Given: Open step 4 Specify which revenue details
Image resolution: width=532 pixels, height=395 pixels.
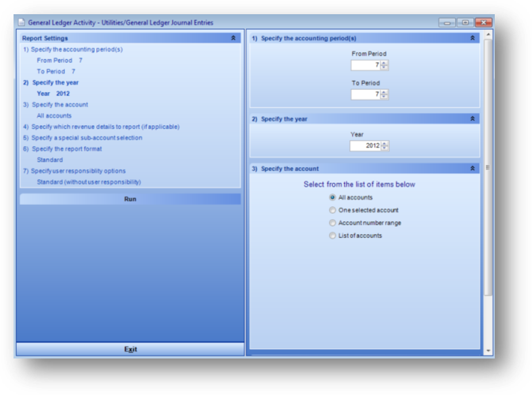Looking at the screenshot, I should (x=102, y=126).
